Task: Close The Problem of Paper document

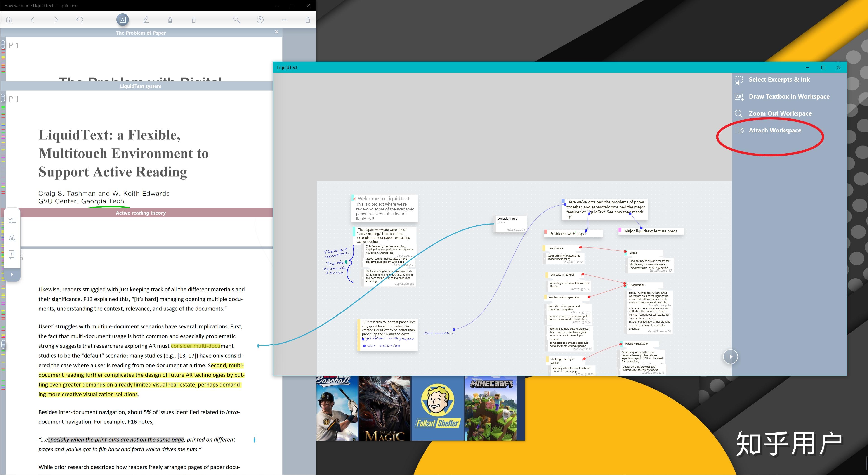Action: [277, 32]
